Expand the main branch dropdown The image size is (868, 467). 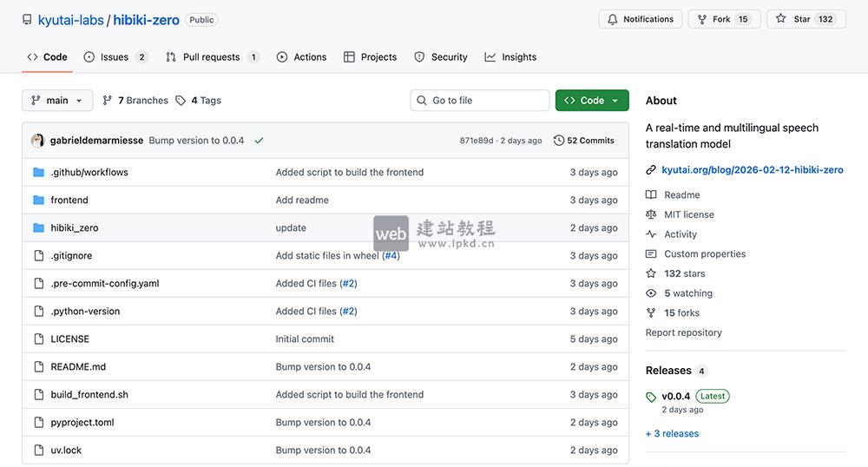(x=57, y=101)
